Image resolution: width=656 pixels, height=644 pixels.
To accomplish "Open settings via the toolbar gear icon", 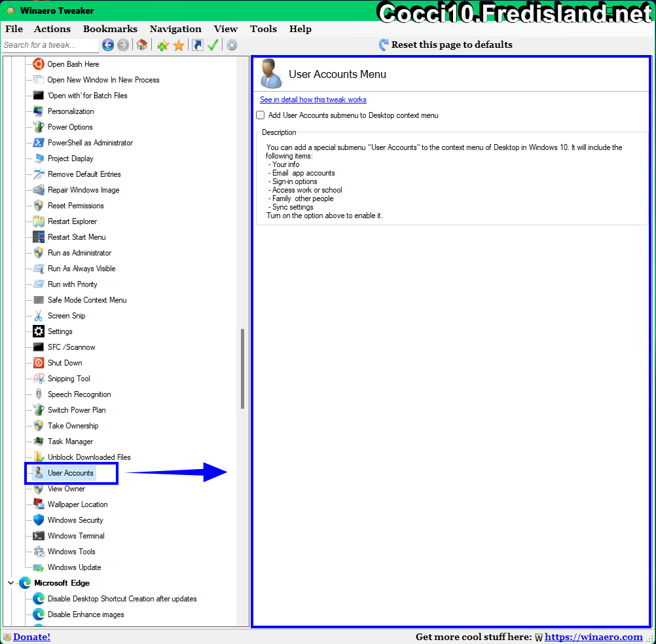I will tap(232, 45).
